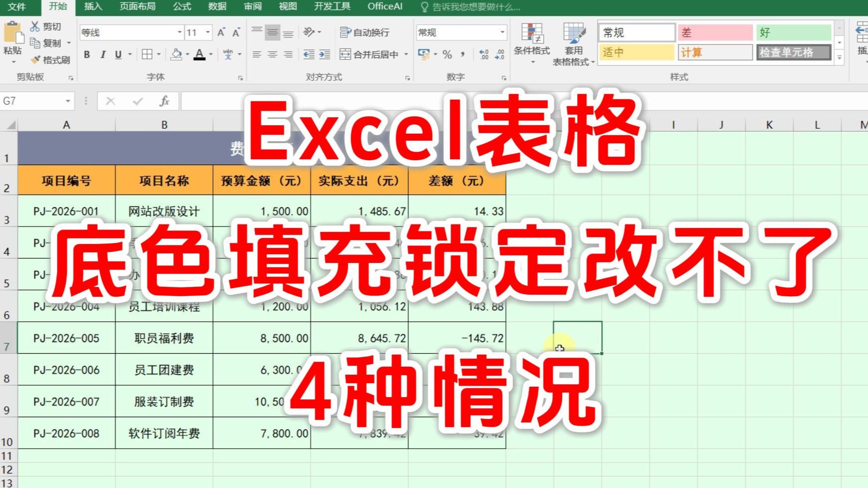
Task: Open Conditional Formatting (条件格式)
Action: tap(532, 44)
